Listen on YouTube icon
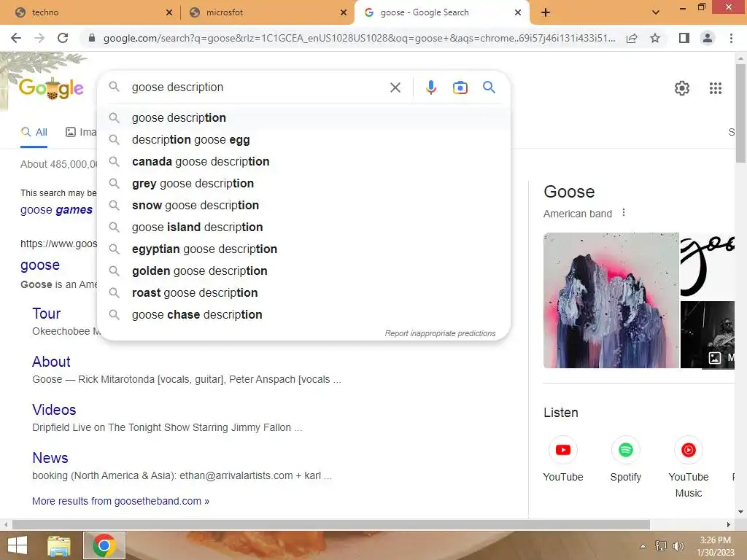 [562, 450]
